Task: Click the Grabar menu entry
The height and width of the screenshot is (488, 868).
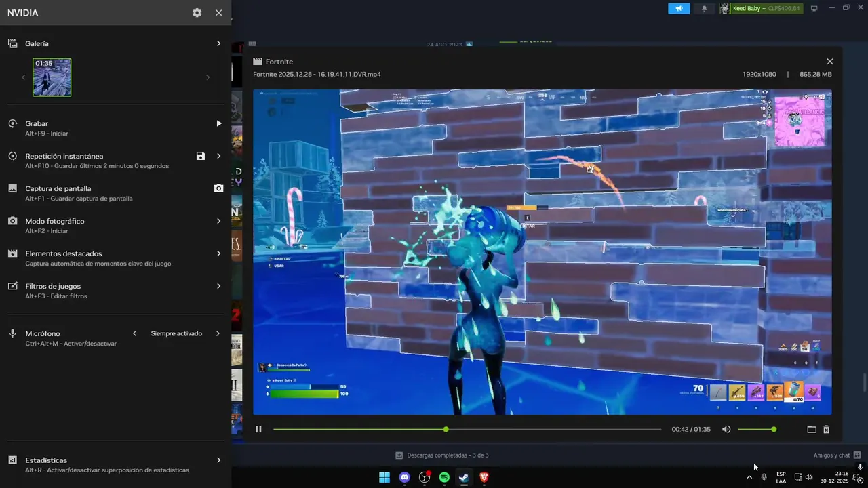Action: (x=115, y=128)
